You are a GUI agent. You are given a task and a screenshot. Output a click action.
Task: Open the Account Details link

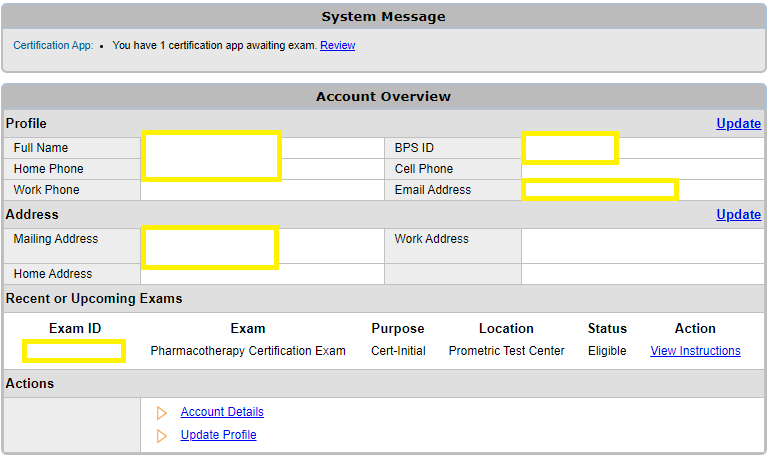pos(222,412)
